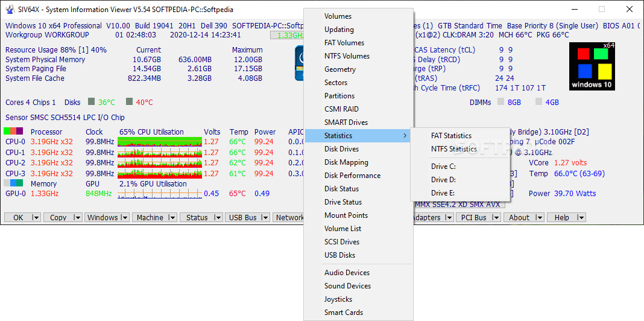
Task: Click the Status button
Action: click(197, 218)
